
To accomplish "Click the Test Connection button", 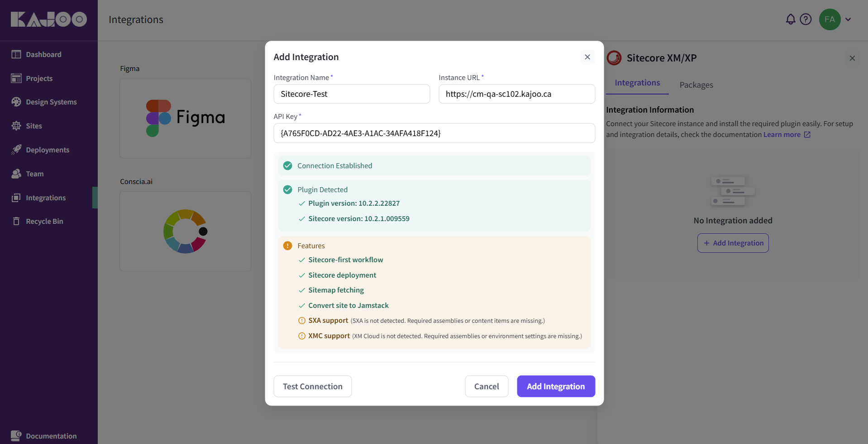I will 313,386.
